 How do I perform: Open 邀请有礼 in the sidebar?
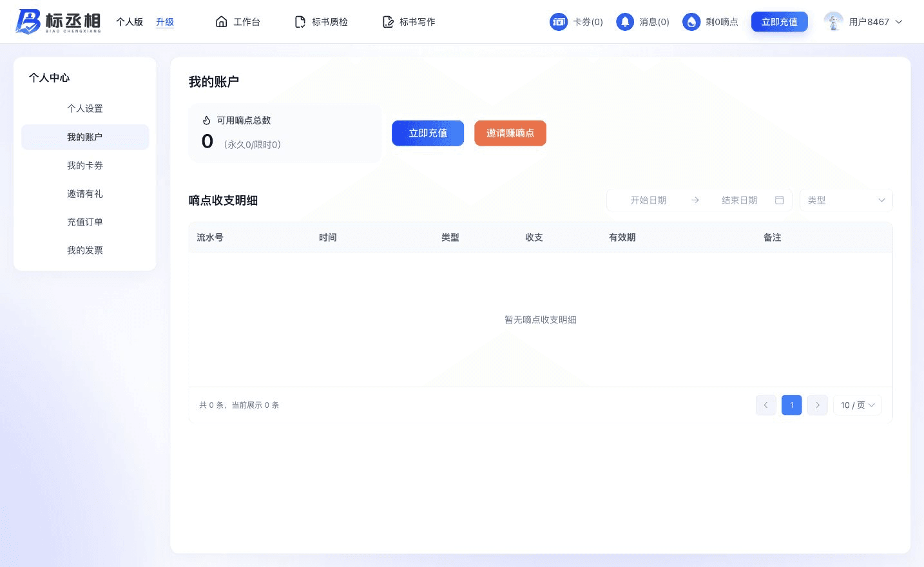[x=85, y=194]
